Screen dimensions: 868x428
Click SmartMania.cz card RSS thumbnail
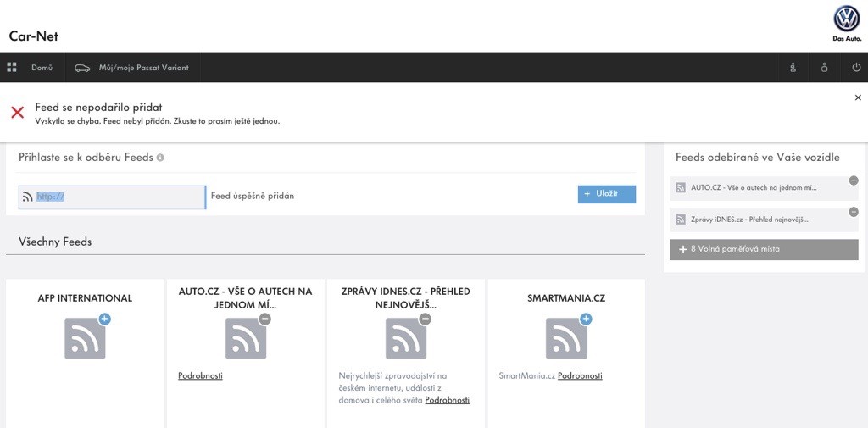[x=566, y=338]
